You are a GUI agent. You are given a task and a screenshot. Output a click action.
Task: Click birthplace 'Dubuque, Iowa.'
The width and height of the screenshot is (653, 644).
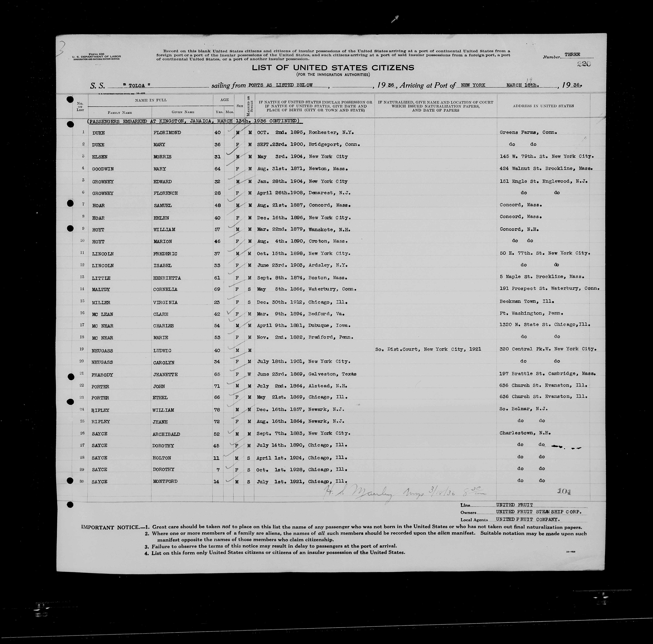[x=329, y=325]
